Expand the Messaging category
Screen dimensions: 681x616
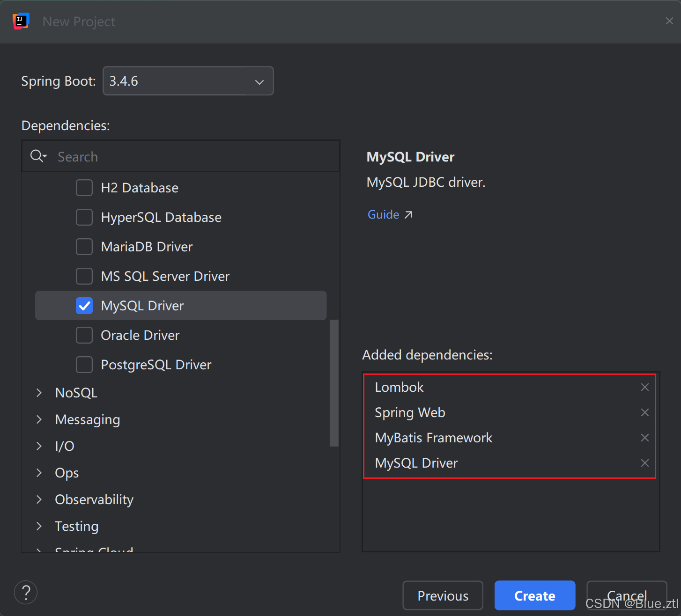[39, 419]
